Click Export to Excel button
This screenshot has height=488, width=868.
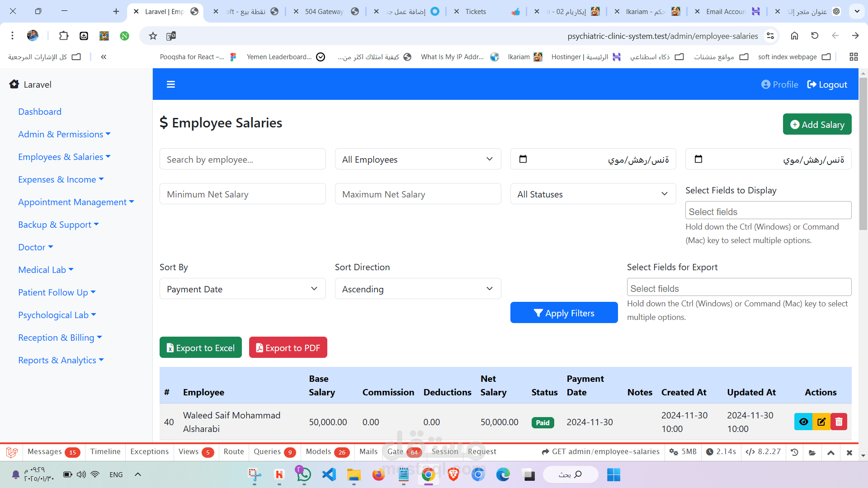[x=200, y=347]
